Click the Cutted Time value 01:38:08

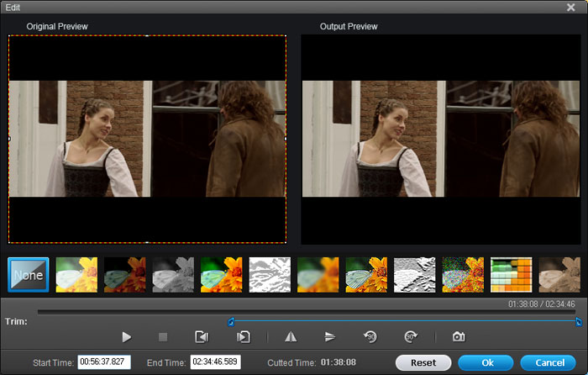click(x=339, y=362)
